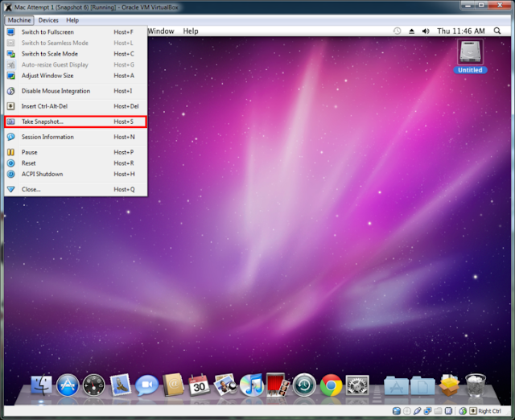
Task: Click the Spotlight search magnifier
Action: coord(497,31)
